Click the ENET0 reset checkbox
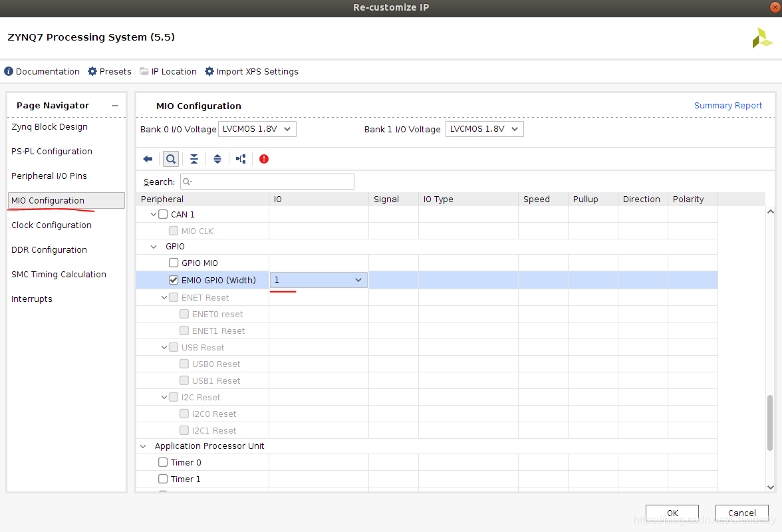The height and width of the screenshot is (532, 782). pos(184,314)
